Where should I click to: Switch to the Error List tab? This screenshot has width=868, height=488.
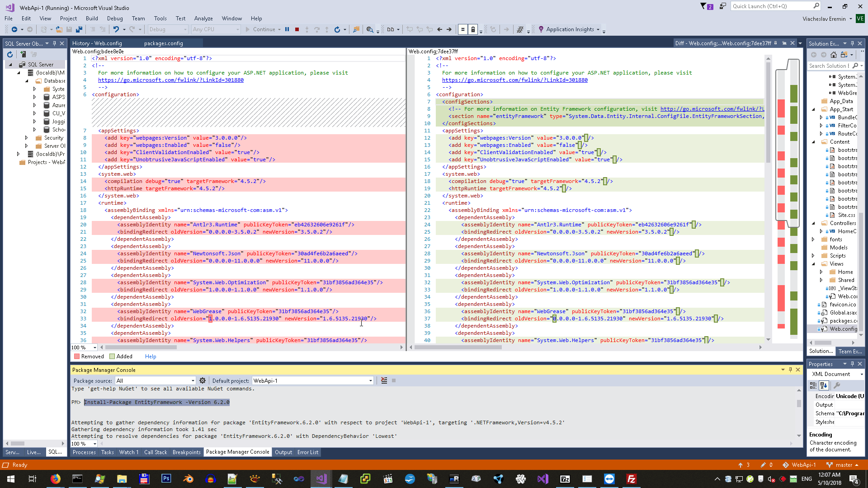click(307, 452)
